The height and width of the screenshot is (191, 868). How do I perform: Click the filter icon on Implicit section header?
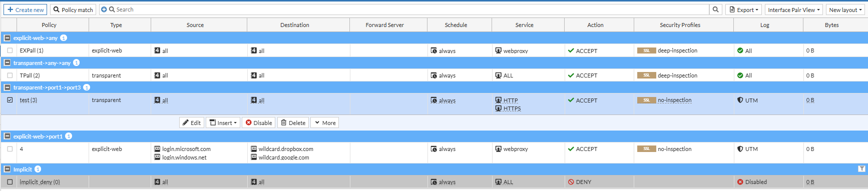click(861, 169)
